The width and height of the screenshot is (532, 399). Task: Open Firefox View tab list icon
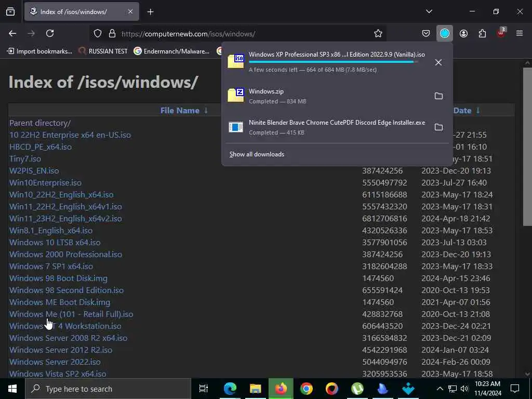(10, 11)
